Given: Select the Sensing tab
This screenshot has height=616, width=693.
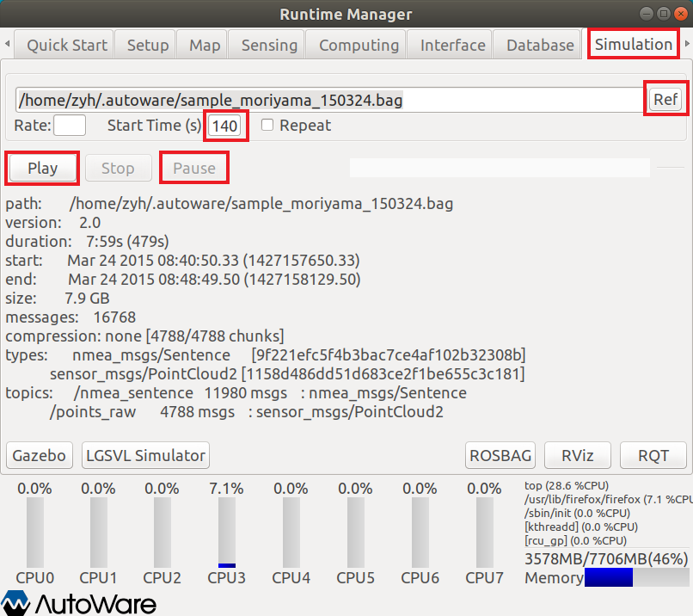Looking at the screenshot, I should pos(269,46).
